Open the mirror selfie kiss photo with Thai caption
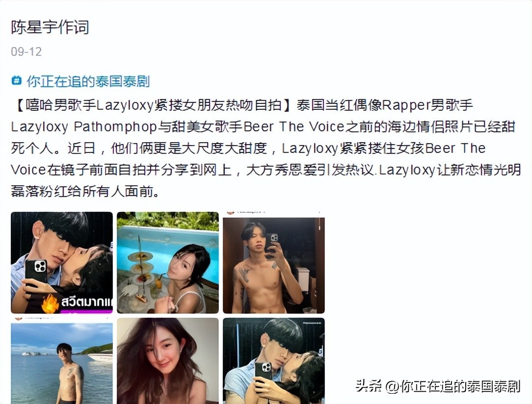This screenshot has width=532, height=404. 62,263
